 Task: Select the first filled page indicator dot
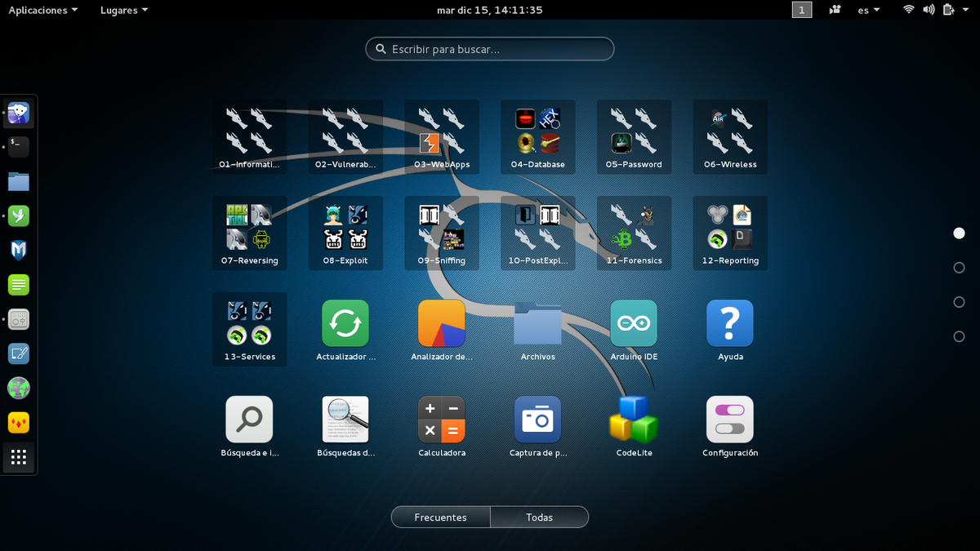point(960,233)
